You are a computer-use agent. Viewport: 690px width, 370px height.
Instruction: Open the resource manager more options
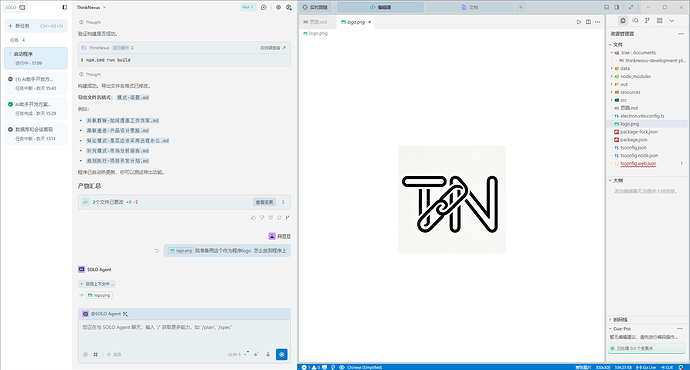(x=681, y=34)
